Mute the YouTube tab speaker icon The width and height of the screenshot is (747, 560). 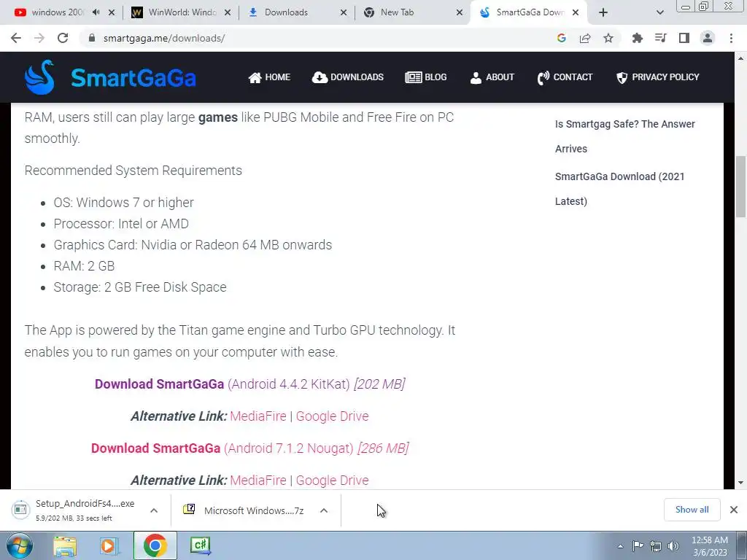pyautogui.click(x=96, y=12)
